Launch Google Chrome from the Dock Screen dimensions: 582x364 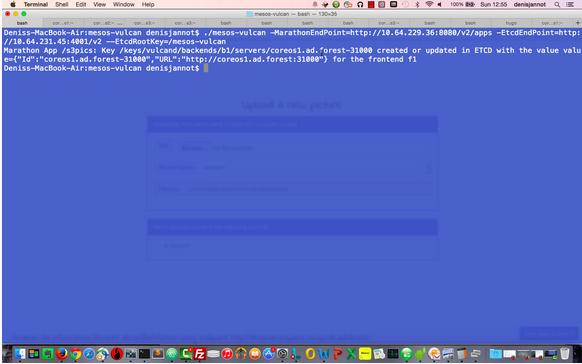click(x=75, y=354)
